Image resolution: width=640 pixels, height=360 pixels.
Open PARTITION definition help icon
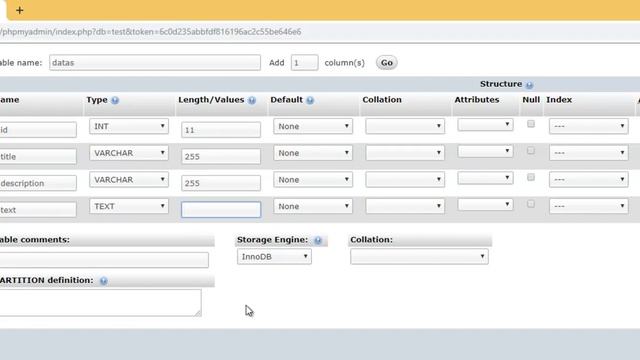pyautogui.click(x=104, y=281)
